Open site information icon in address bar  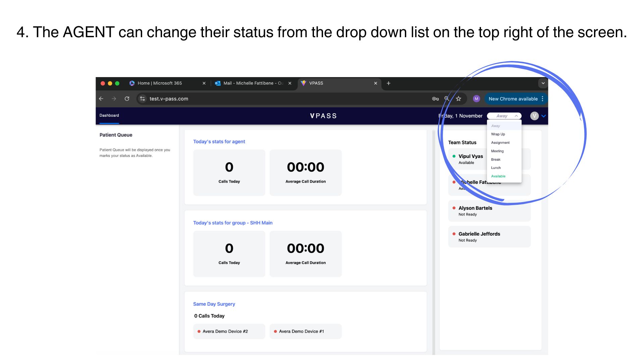pos(143,99)
